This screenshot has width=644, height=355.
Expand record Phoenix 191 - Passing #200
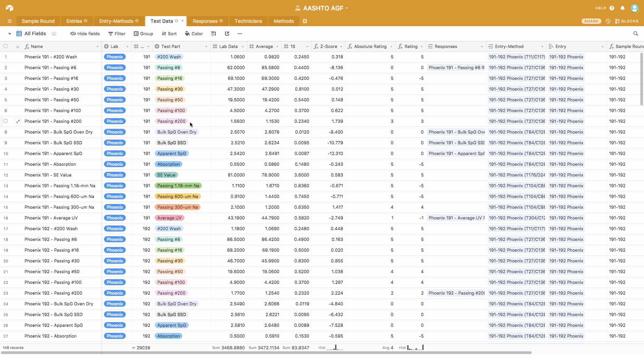pyautogui.click(x=18, y=121)
